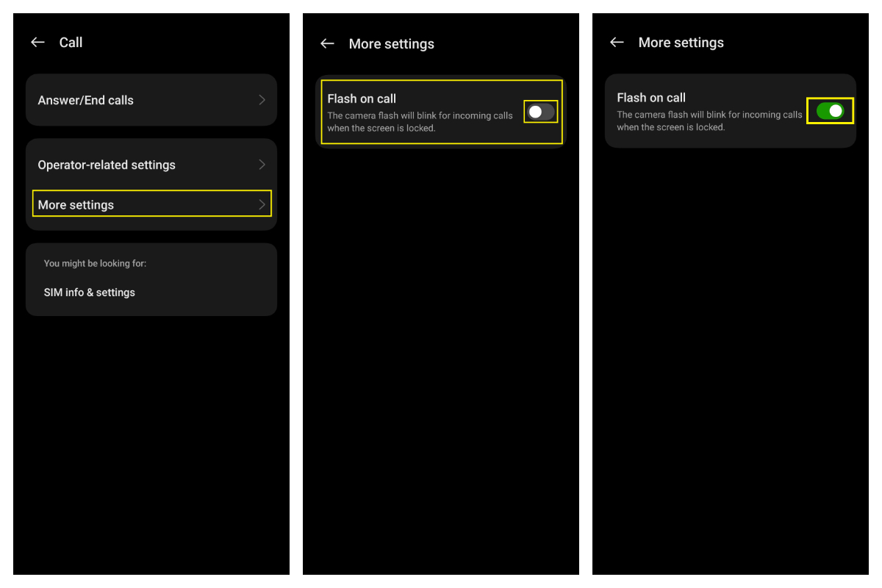Click the Call page title
Viewport: 882px width, 588px height.
[x=71, y=43]
